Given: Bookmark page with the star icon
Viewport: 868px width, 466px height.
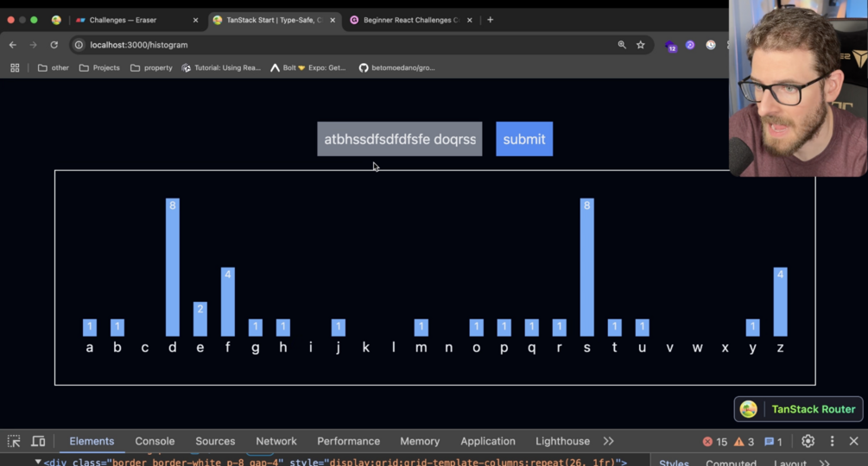Looking at the screenshot, I should click(x=641, y=45).
